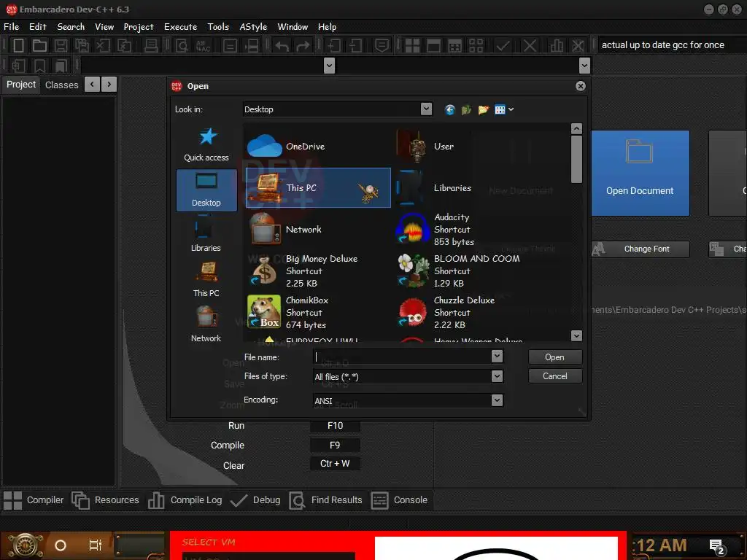Open the view menu dropdown in dialog

click(x=511, y=109)
